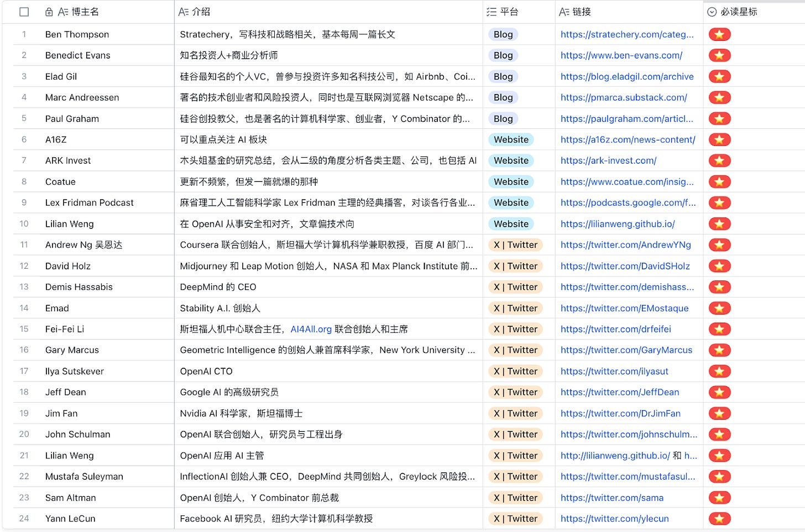
Task: Open the pmarca.substack.com link
Action: pyautogui.click(x=624, y=97)
